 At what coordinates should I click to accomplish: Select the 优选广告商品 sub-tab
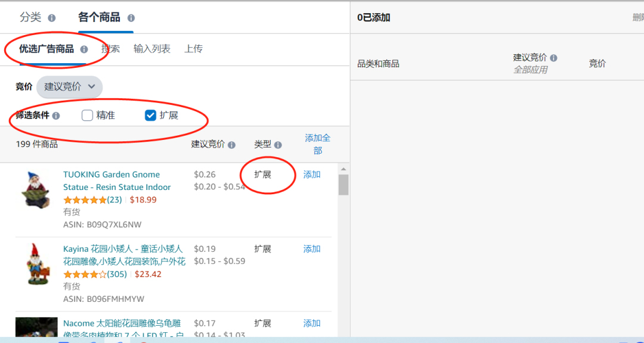47,49
